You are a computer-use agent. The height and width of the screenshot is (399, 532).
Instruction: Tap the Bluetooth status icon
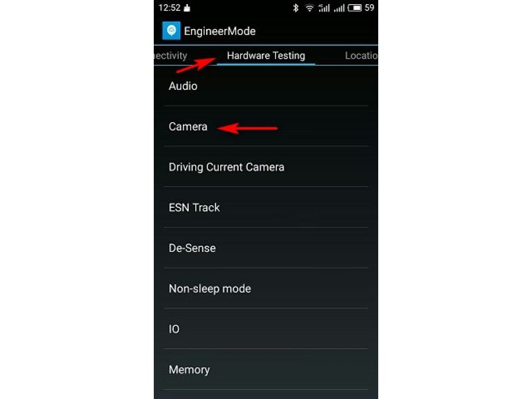pyautogui.click(x=296, y=7)
